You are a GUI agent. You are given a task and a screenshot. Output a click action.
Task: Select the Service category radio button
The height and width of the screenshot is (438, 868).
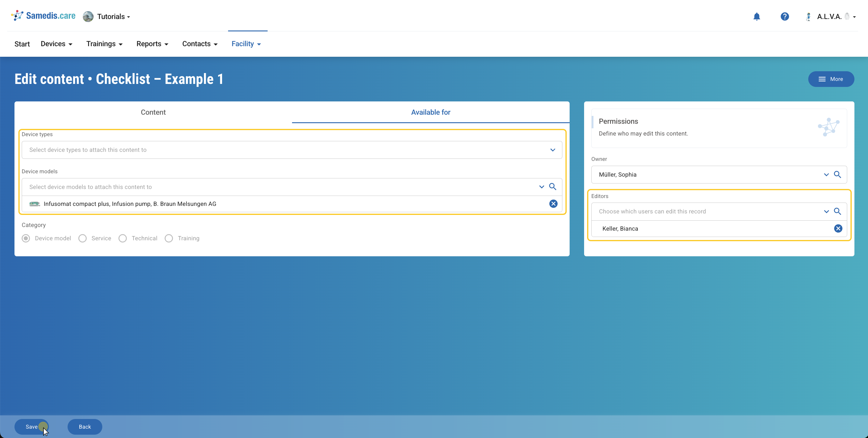83,238
